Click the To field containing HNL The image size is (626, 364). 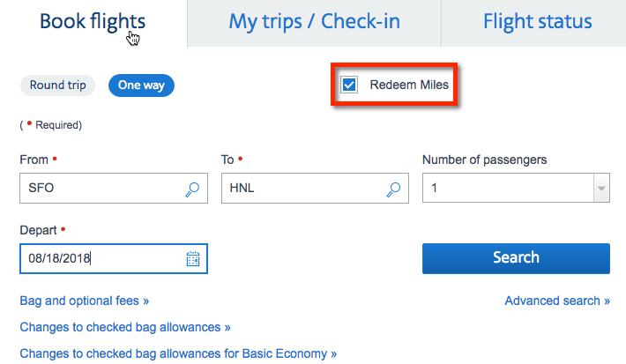(315, 188)
